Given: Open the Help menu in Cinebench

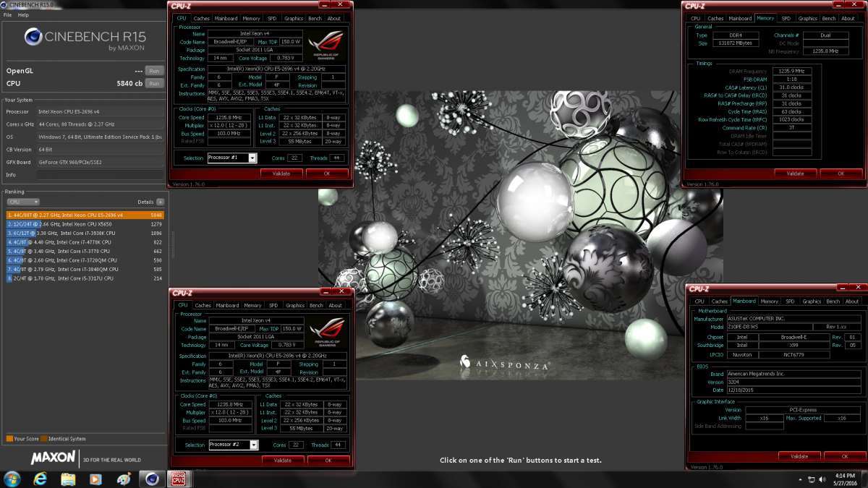Looking at the screenshot, I should pos(24,14).
